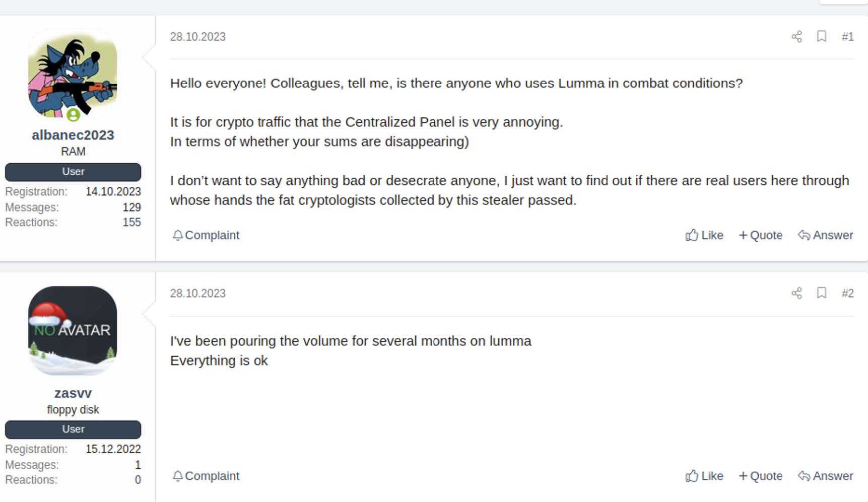Click the share icon on post #1
Screen dimensions: 868x502
(797, 36)
